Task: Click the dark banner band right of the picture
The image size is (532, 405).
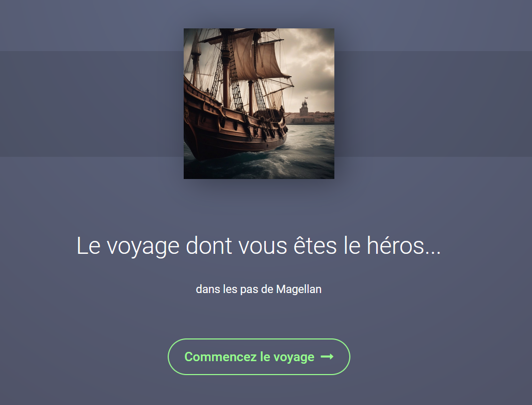Action: tap(433, 104)
